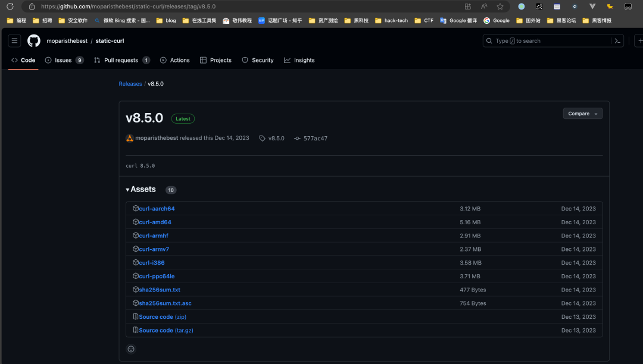Click the browser address bar URL
This screenshot has height=364, width=643.
129,7
